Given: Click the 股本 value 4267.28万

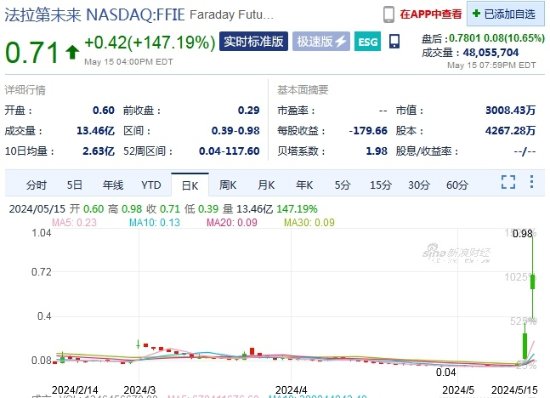Looking at the screenshot, I should click(x=511, y=130).
